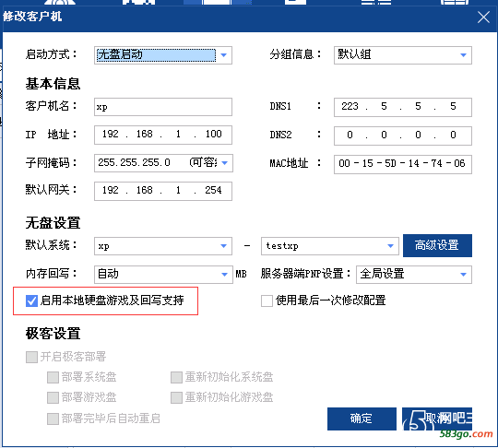Click the IP 地址 field
Image resolution: width=498 pixels, height=448 pixels.
(163, 135)
